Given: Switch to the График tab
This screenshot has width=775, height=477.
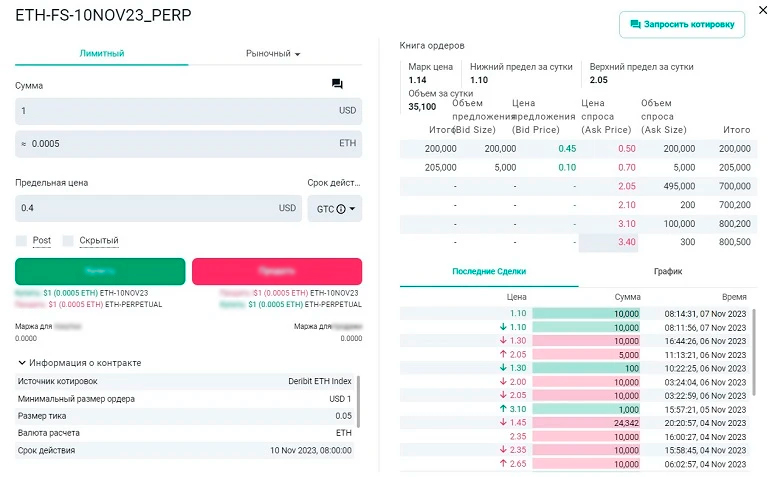Looking at the screenshot, I should coord(667,271).
